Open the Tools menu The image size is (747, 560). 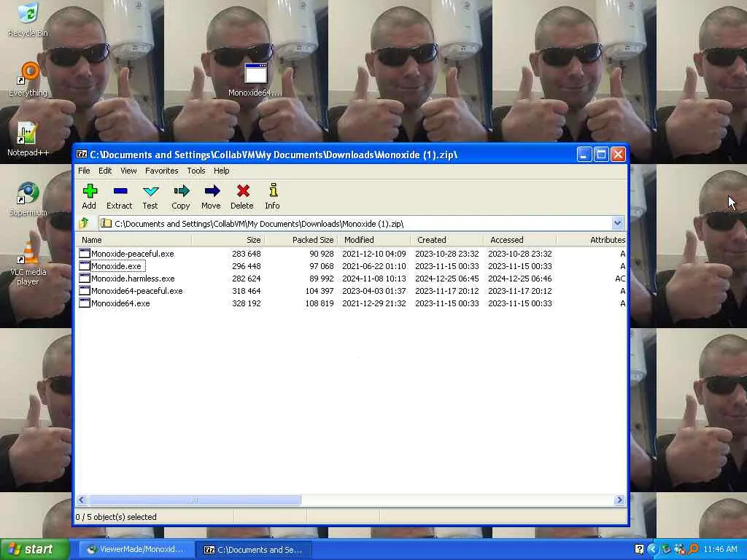(x=196, y=171)
